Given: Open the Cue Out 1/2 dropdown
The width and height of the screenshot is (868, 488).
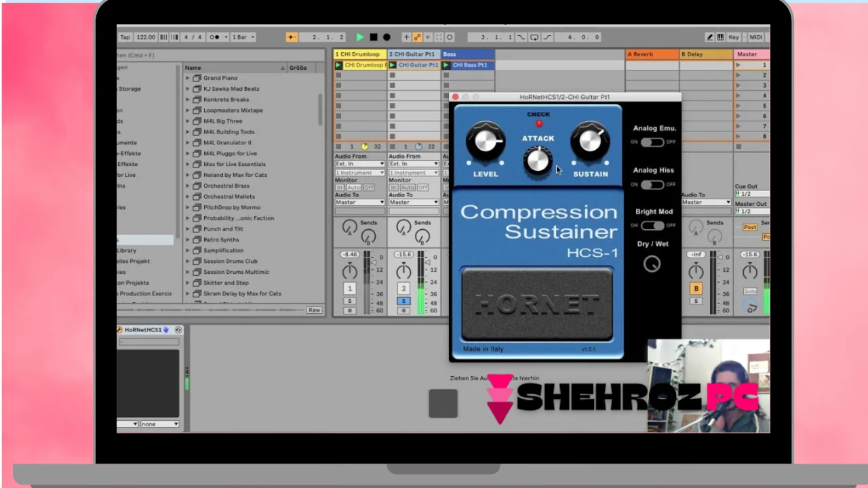Looking at the screenshot, I should click(x=752, y=194).
